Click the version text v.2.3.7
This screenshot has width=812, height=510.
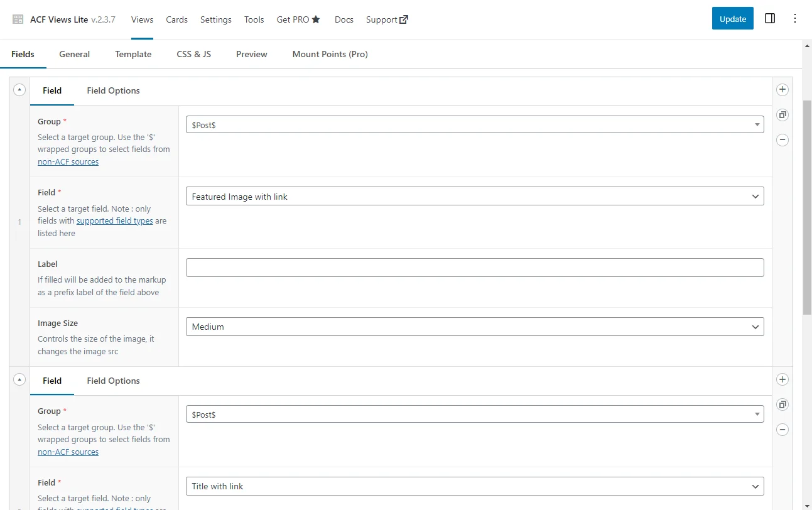(103, 19)
